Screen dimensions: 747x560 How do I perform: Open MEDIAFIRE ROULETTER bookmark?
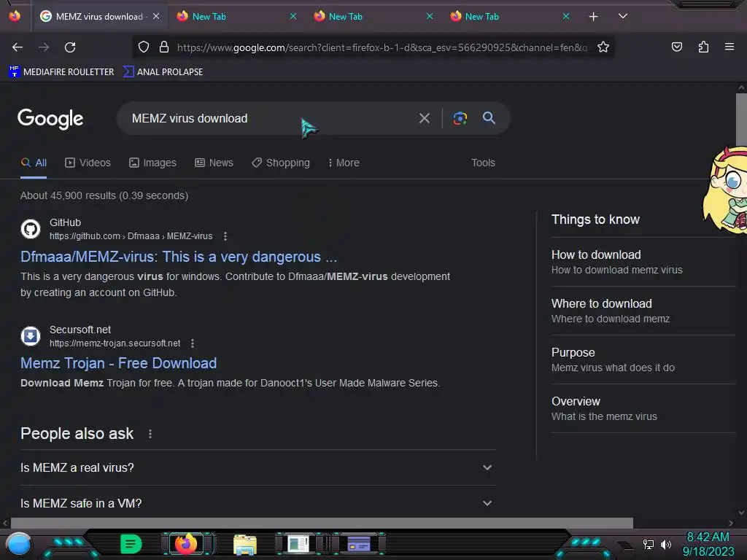[61, 72]
